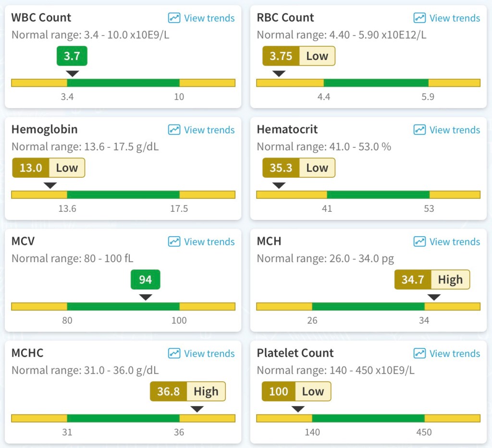Select the MCH 34.7 High badge

pyautogui.click(x=432, y=280)
